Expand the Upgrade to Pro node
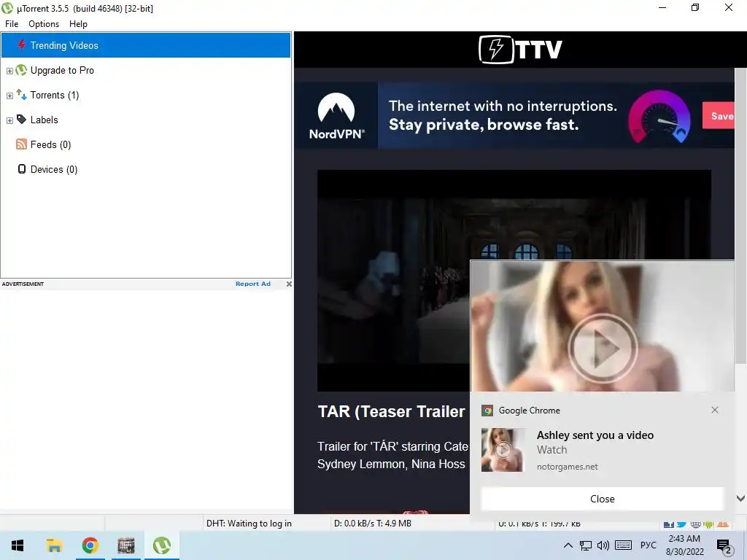Image resolution: width=747 pixels, height=560 pixels. point(9,71)
